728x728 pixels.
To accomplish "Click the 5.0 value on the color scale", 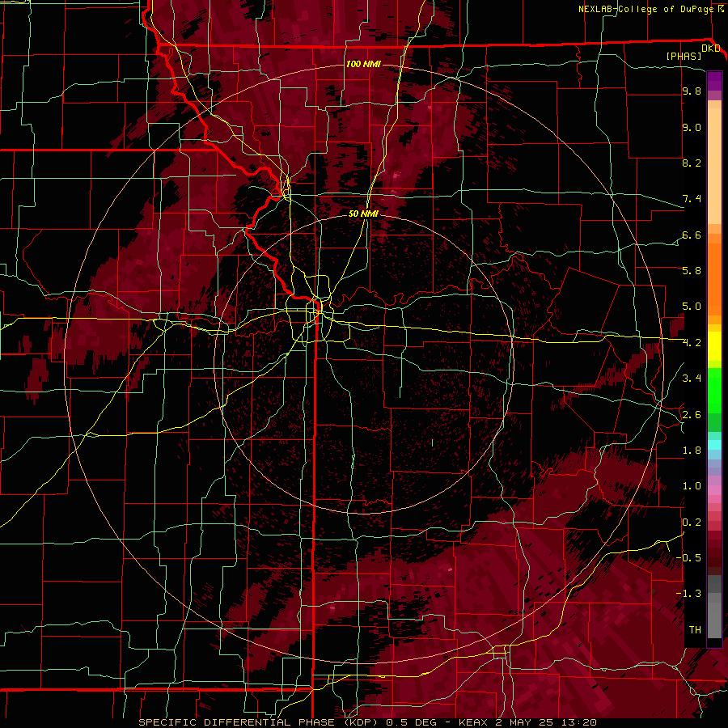I will tap(692, 307).
